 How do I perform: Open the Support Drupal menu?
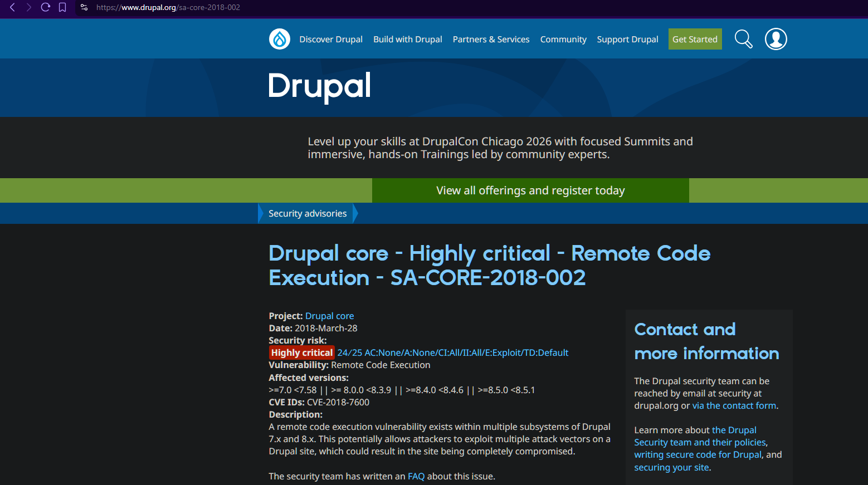[627, 40]
